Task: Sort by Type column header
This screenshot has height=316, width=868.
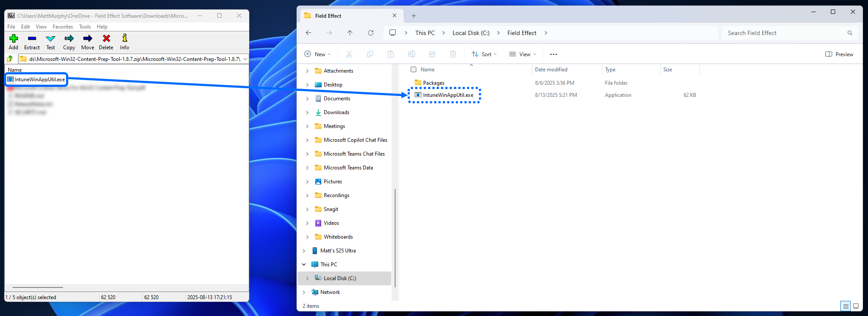Action: point(610,69)
